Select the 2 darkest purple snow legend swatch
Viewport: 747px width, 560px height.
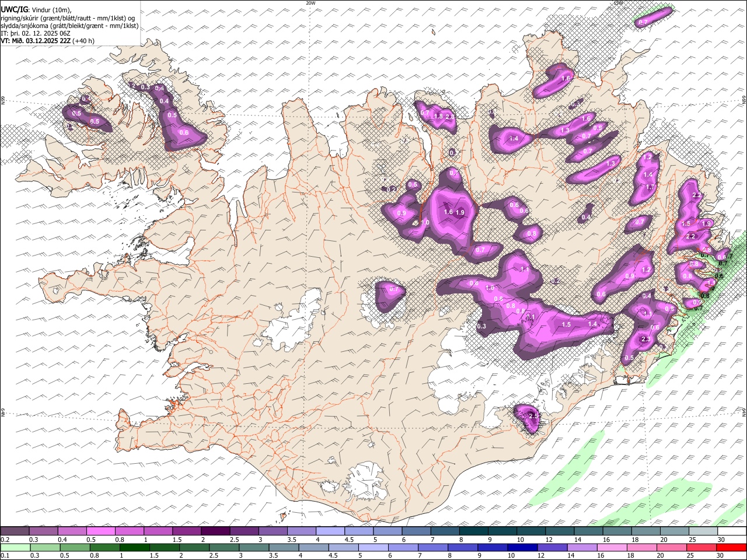(215, 531)
